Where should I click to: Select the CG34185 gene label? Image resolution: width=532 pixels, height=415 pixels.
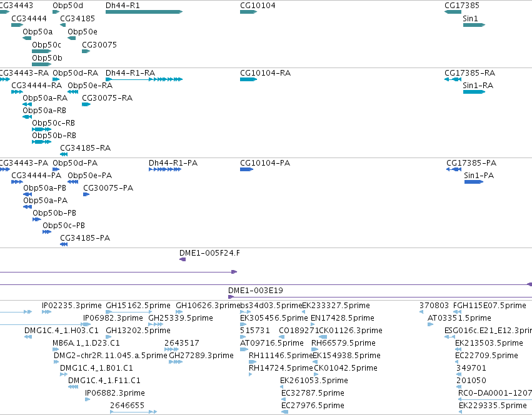click(x=78, y=19)
